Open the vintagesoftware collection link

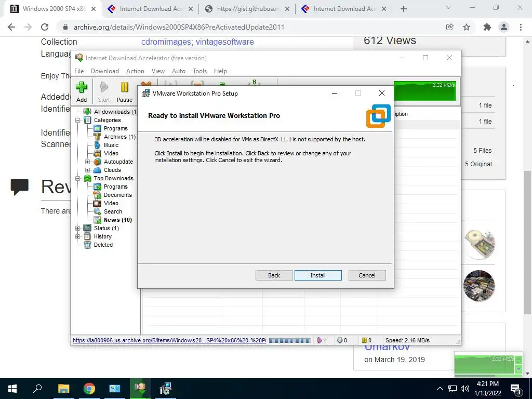pyautogui.click(x=224, y=42)
